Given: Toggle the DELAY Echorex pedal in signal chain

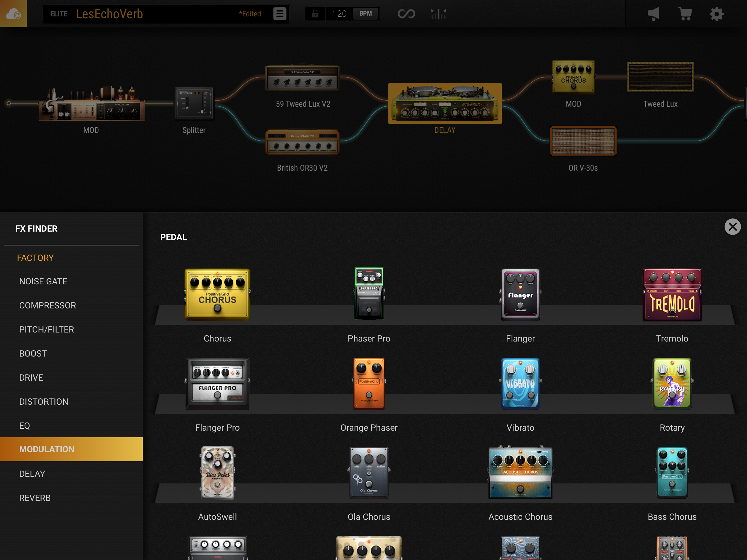Looking at the screenshot, I should (x=445, y=104).
